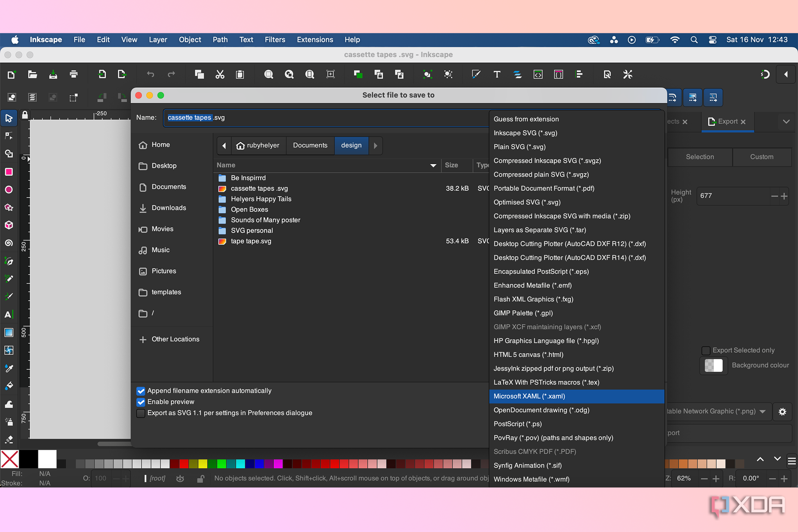Toggle the lock above the ruler
Screen dimensions: 798x532
point(25,115)
